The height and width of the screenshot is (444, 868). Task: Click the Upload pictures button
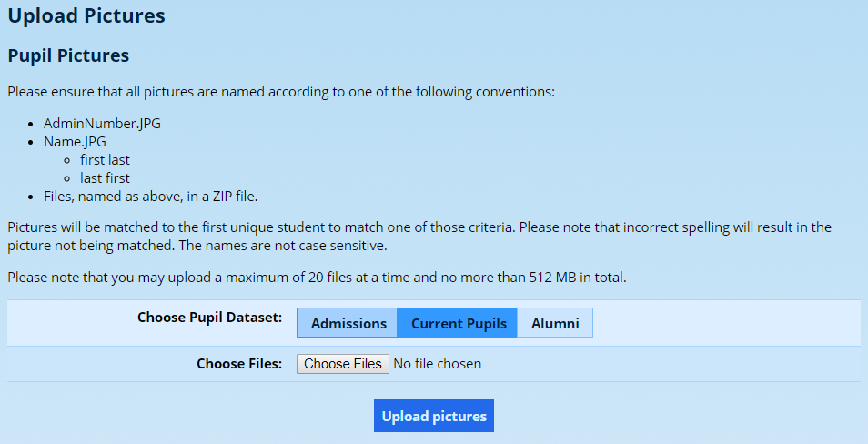point(434,416)
